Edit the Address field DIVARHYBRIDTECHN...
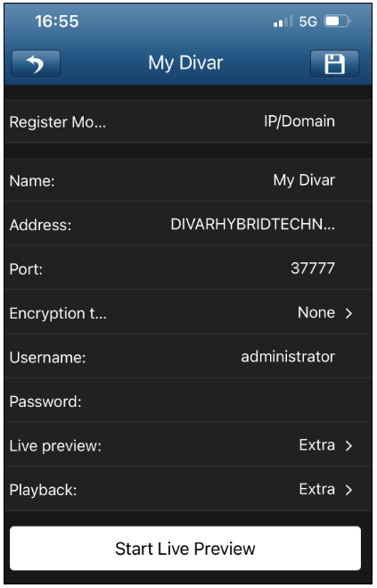377x588 pixels. [188, 224]
